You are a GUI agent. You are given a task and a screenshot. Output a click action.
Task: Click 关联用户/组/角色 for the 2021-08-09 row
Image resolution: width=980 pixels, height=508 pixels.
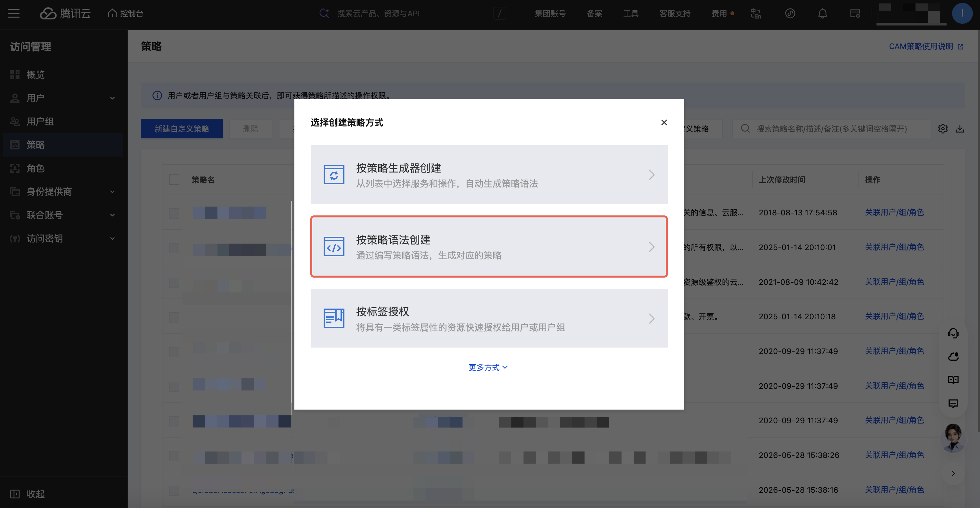[x=895, y=282]
